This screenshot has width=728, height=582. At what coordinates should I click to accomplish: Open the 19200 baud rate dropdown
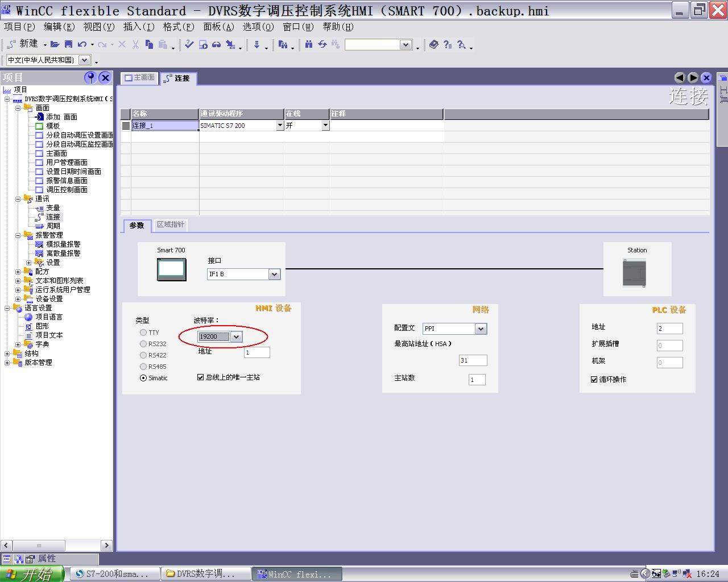point(237,336)
